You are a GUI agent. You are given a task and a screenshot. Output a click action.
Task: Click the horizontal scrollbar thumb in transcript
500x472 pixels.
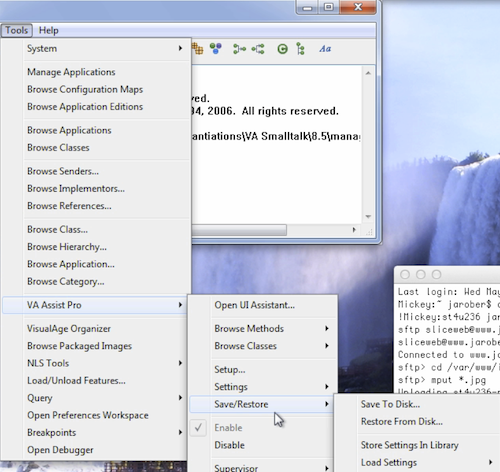pyautogui.click(x=239, y=230)
